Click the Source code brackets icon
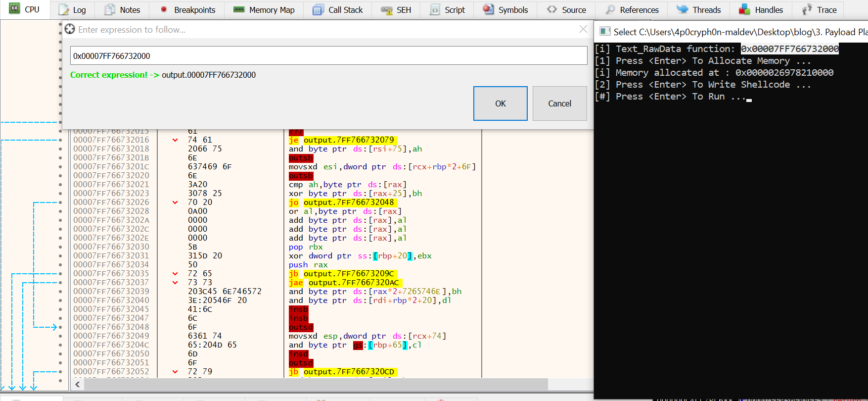868x401 pixels. pos(552,9)
